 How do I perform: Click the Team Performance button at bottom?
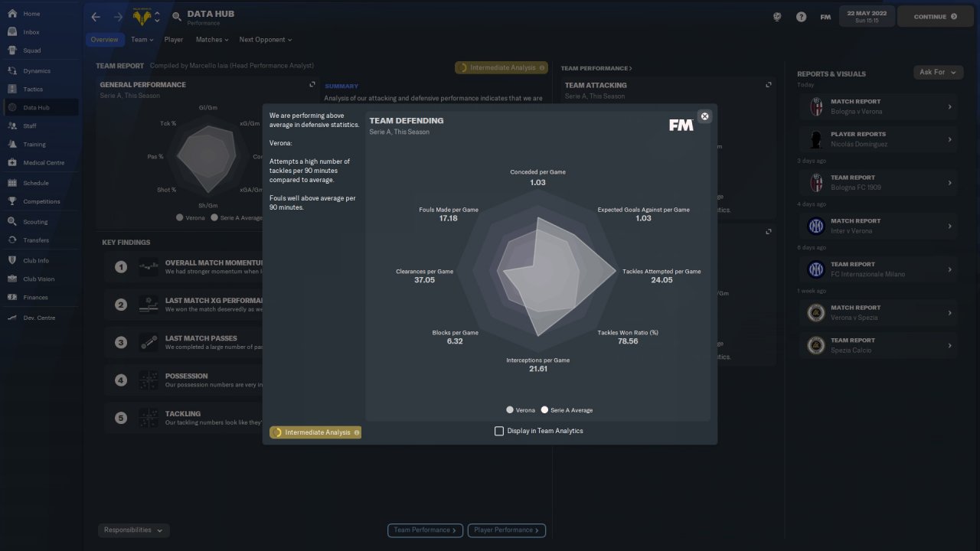pos(424,530)
